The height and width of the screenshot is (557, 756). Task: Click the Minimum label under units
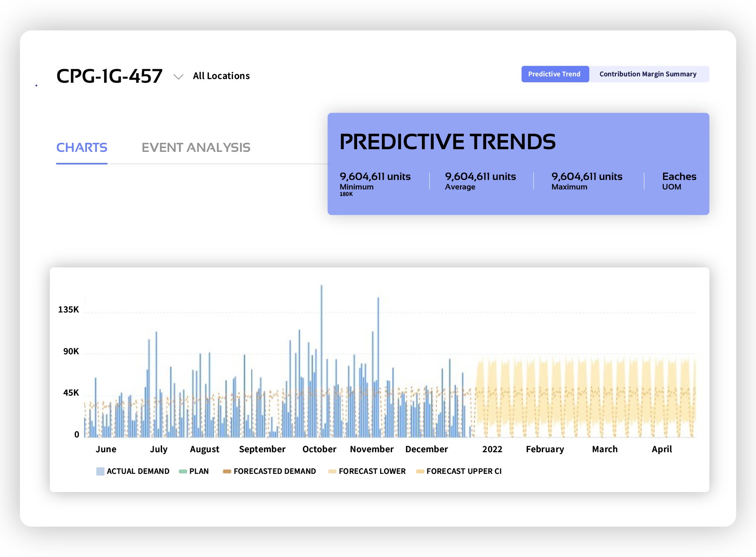[x=356, y=187]
